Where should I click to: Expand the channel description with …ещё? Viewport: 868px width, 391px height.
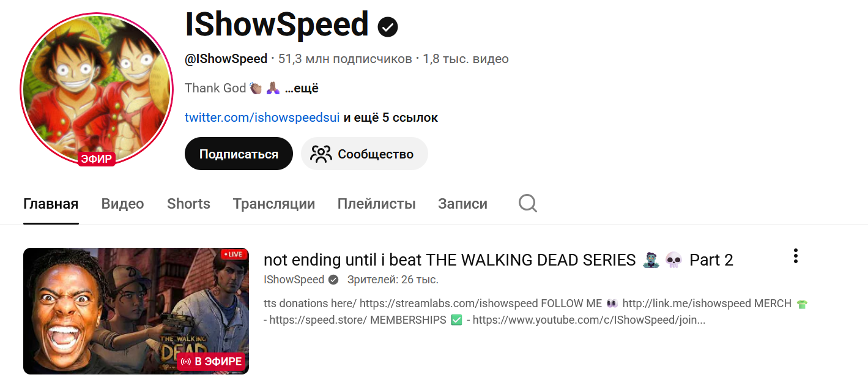[x=302, y=88]
